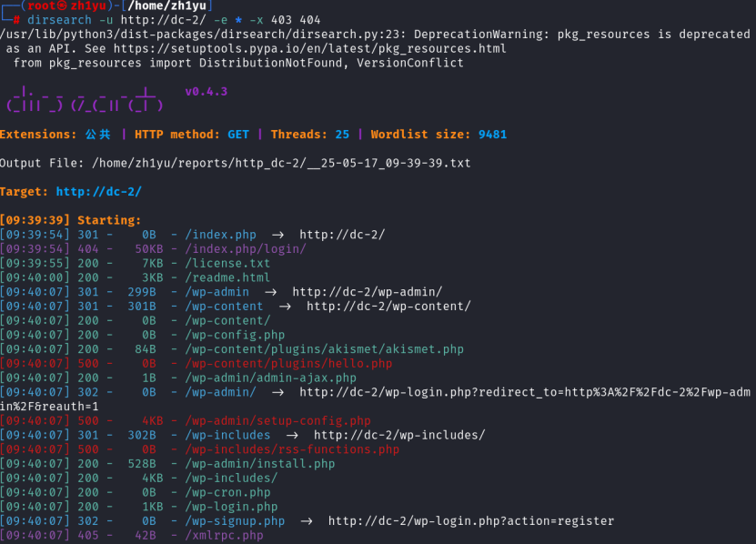The image size is (756, 544).
Task: Open the http://dc-2/wp-includes/ redirect URL
Action: [x=399, y=435]
